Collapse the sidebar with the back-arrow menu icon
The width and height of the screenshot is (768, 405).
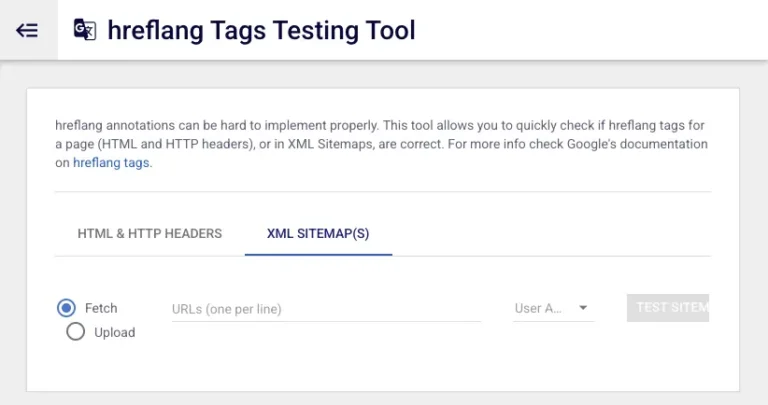pyautogui.click(x=27, y=30)
